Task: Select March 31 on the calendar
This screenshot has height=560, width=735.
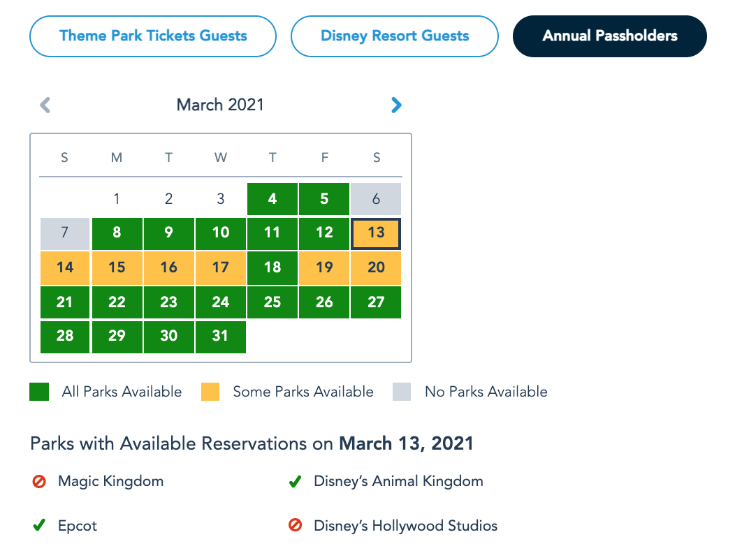Action: [x=220, y=336]
